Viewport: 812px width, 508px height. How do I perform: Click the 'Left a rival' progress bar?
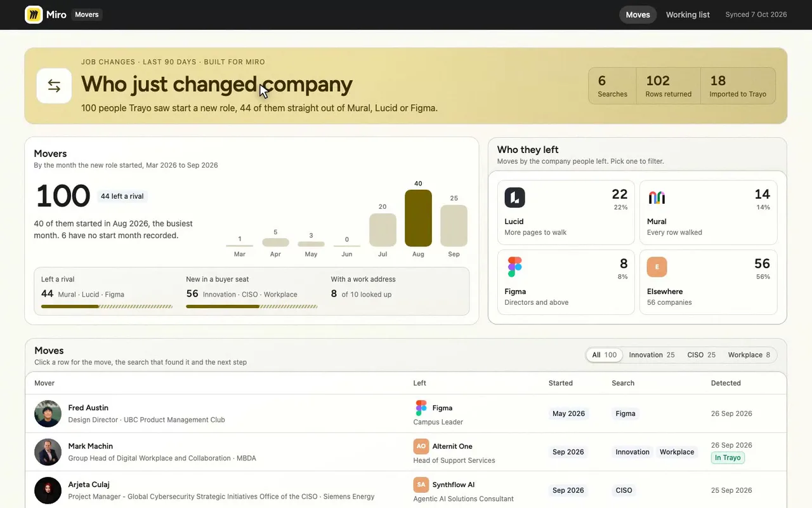click(107, 307)
